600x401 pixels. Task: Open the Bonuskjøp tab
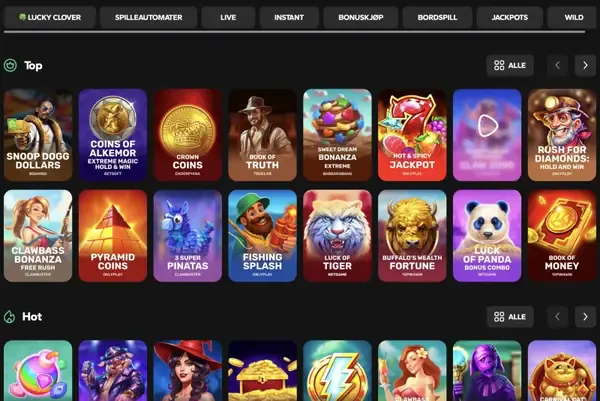(360, 17)
